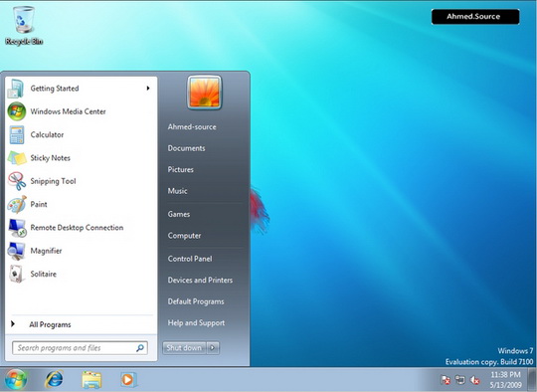Open the Ahmed-source user folder

192,126
